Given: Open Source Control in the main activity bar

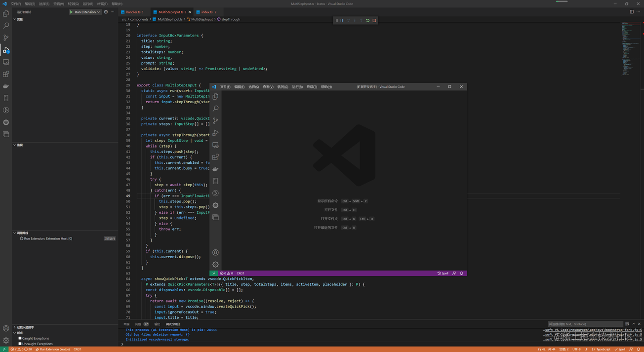Looking at the screenshot, I should [x=6, y=38].
